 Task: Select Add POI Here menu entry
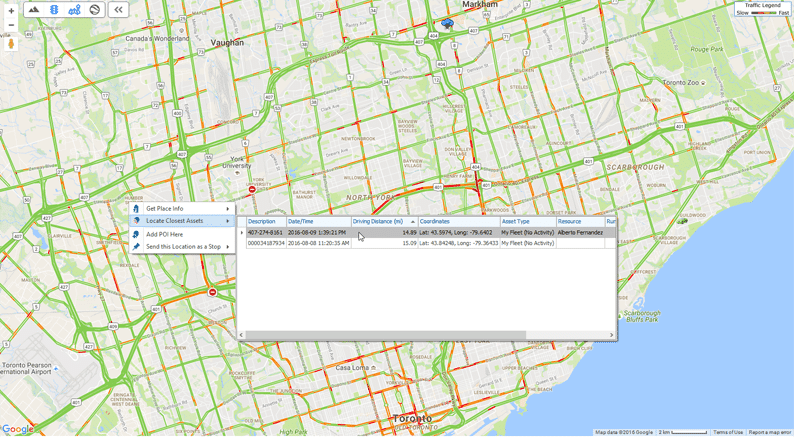(x=165, y=234)
